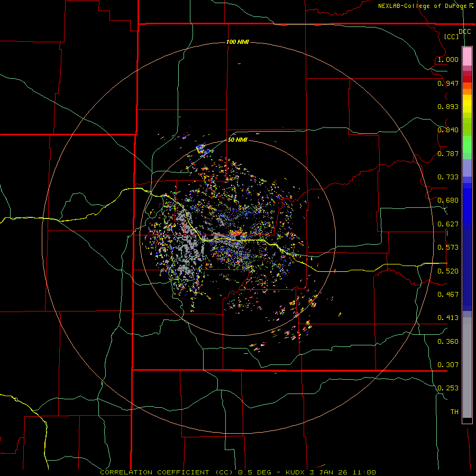The image size is (476, 476).
Task: Pick the pink segment at the color bar top
Action: 467,57
